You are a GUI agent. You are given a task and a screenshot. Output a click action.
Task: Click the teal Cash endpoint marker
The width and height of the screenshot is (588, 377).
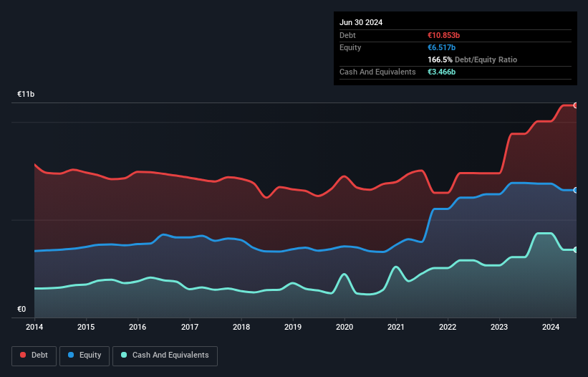click(576, 249)
